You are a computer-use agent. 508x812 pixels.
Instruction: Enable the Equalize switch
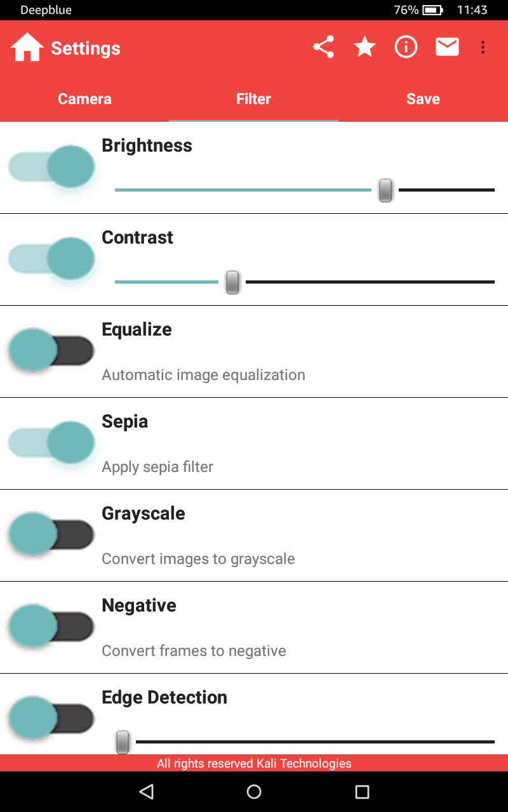pyautogui.click(x=51, y=351)
